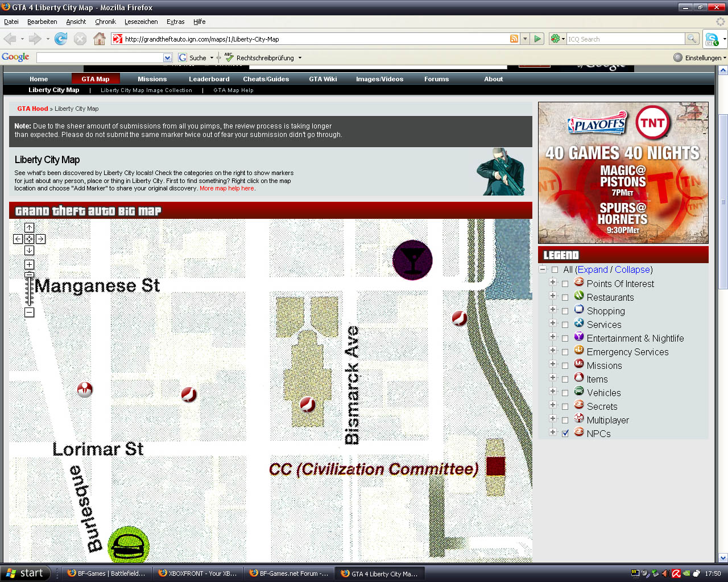Switch to the Missions site tab
The width and height of the screenshot is (728, 582).
pyautogui.click(x=152, y=79)
